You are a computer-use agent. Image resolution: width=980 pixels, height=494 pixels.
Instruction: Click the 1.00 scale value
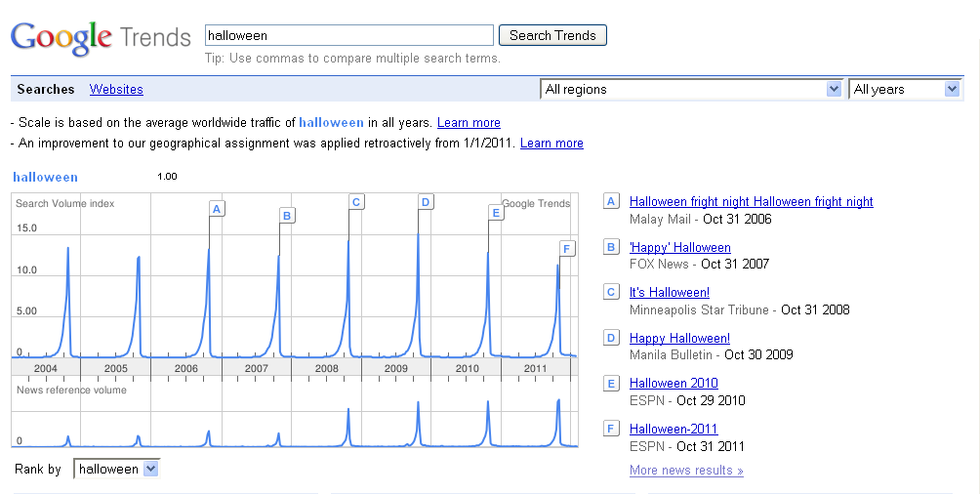point(167,177)
